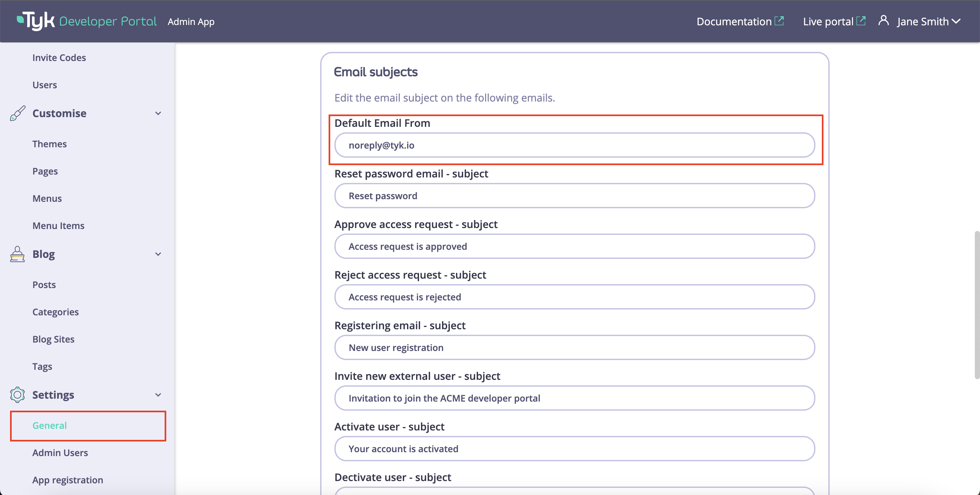
Task: Select the Customise paintbrush icon
Action: point(17,113)
